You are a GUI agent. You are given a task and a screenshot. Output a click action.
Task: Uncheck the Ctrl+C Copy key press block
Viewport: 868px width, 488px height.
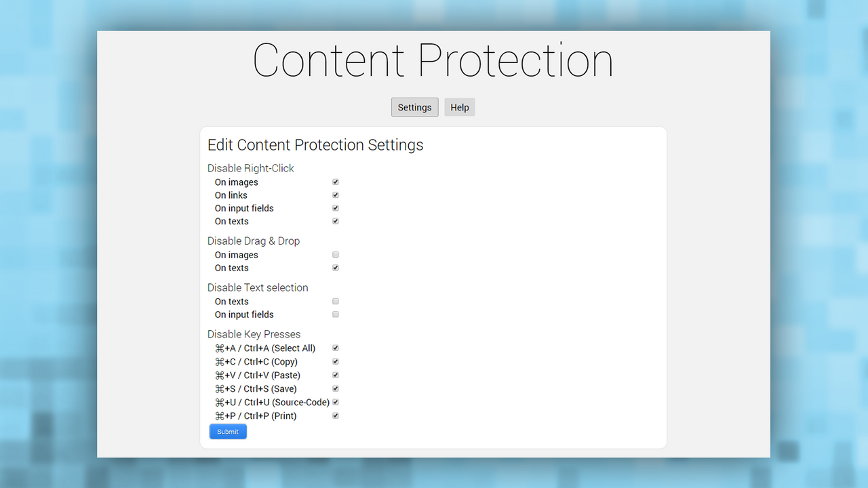tap(335, 361)
